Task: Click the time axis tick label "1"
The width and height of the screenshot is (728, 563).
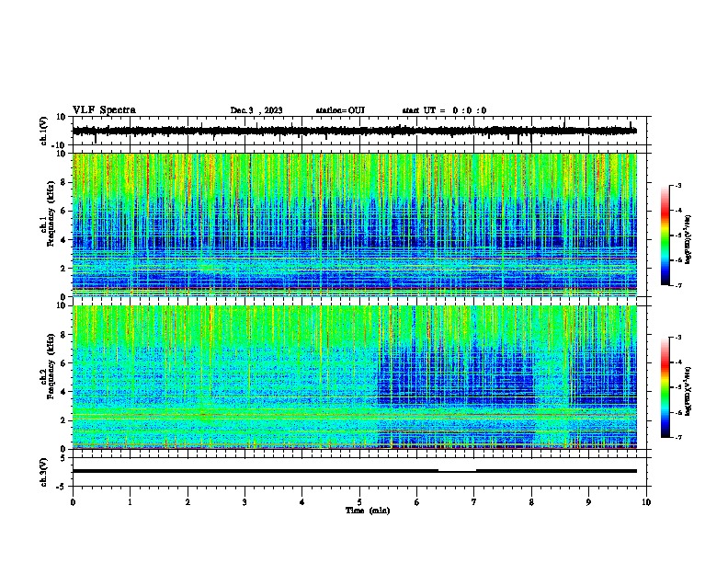Action: (131, 502)
